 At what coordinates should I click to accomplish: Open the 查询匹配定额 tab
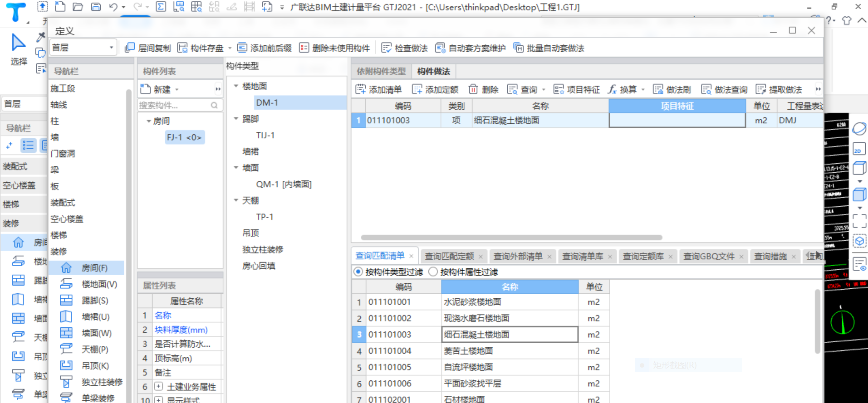tap(450, 257)
